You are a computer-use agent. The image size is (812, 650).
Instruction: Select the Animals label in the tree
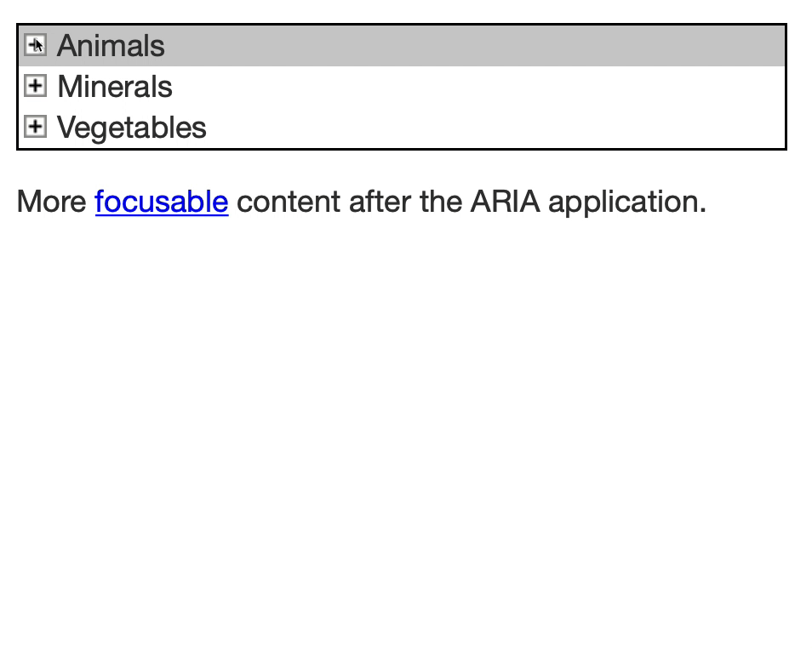tap(111, 46)
